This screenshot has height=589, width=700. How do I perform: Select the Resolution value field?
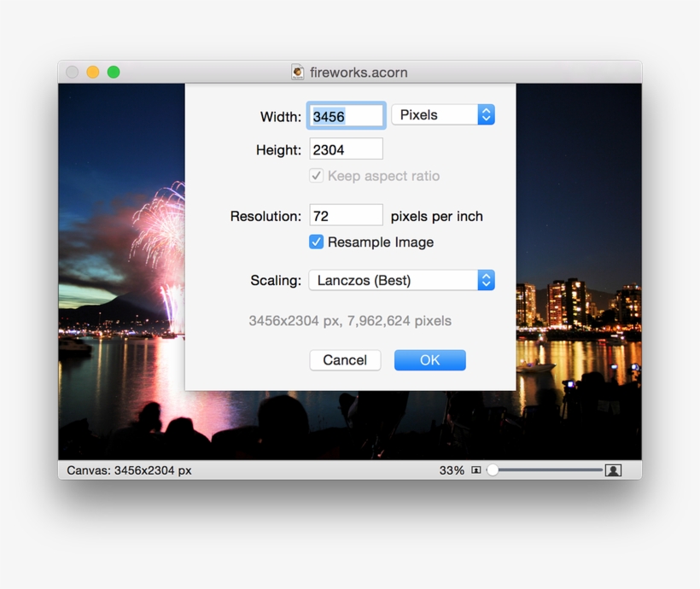tap(345, 214)
